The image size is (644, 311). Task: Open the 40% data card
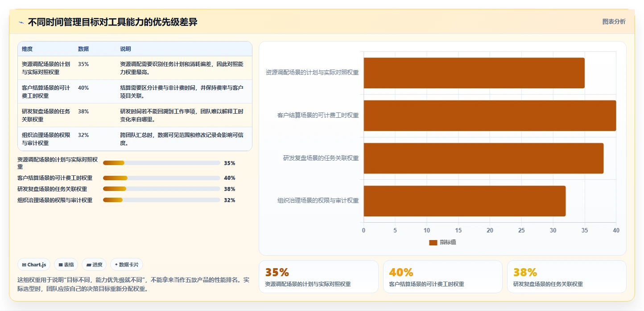443,277
